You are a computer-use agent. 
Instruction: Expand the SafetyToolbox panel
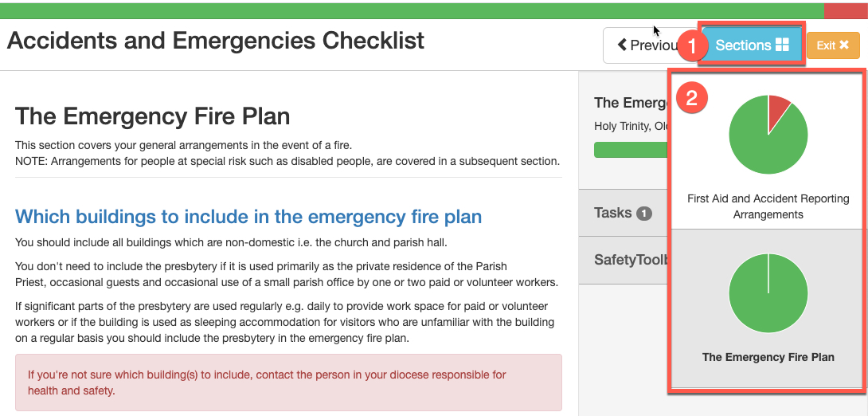(x=624, y=261)
